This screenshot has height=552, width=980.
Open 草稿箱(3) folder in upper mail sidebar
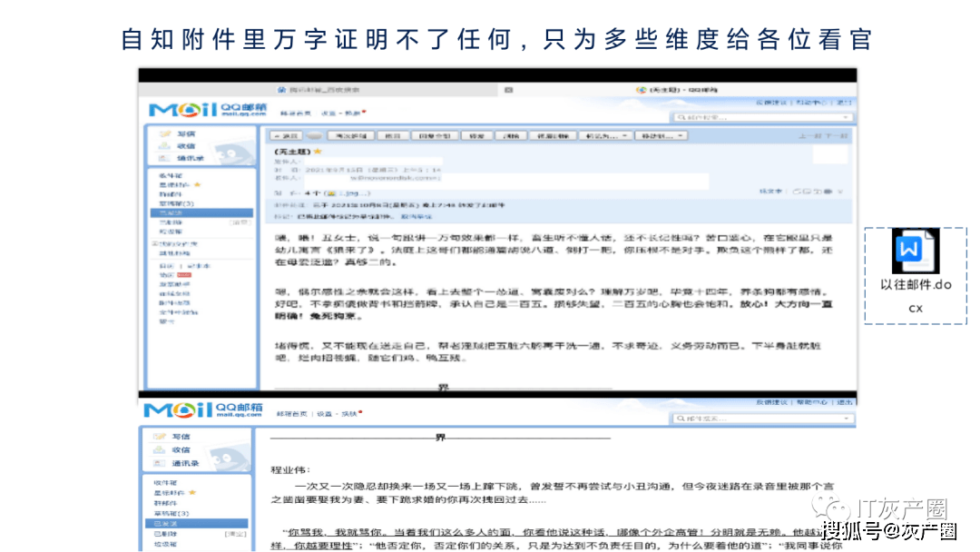(x=176, y=203)
